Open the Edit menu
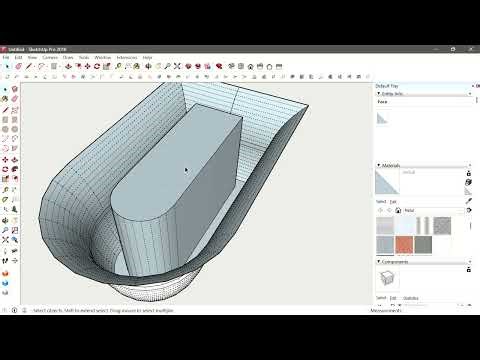This screenshot has width=480, height=360. click(x=18, y=58)
